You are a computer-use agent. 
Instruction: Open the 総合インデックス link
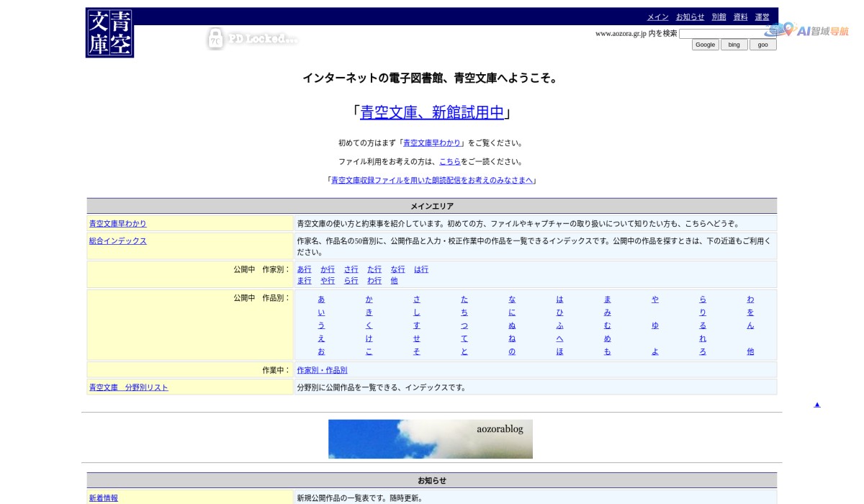(117, 240)
